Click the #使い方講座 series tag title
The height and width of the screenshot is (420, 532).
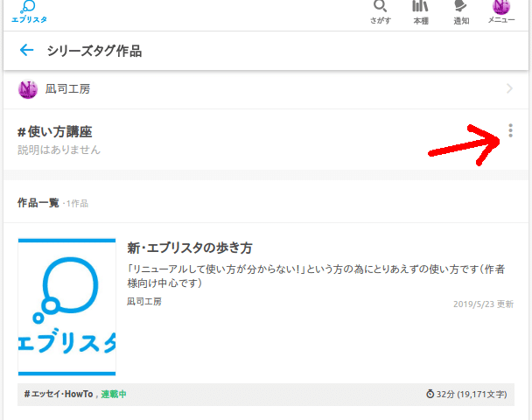(54, 131)
